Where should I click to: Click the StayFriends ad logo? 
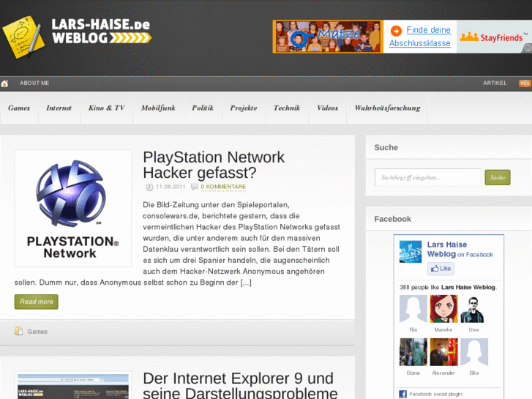(494, 37)
